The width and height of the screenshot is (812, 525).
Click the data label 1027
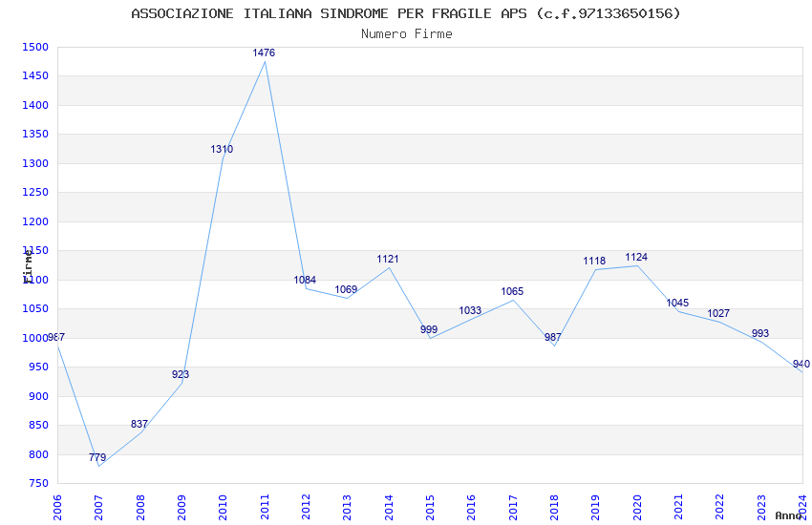pyautogui.click(x=718, y=313)
